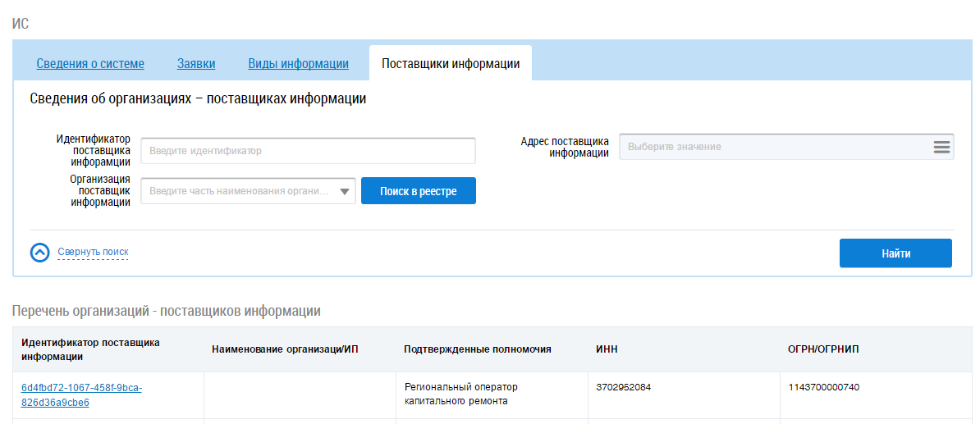The image size is (980, 424).
Task: Click the Свернуть поиск link
Action: (x=93, y=252)
